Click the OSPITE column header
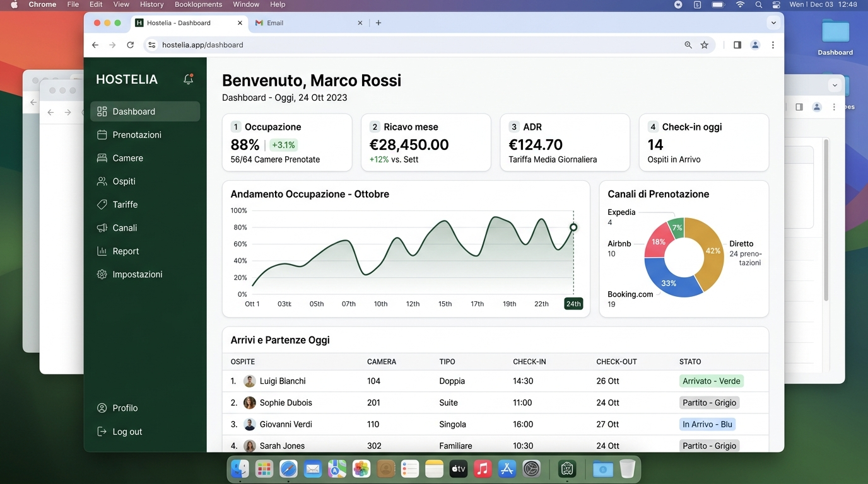The image size is (868, 484). tap(243, 362)
